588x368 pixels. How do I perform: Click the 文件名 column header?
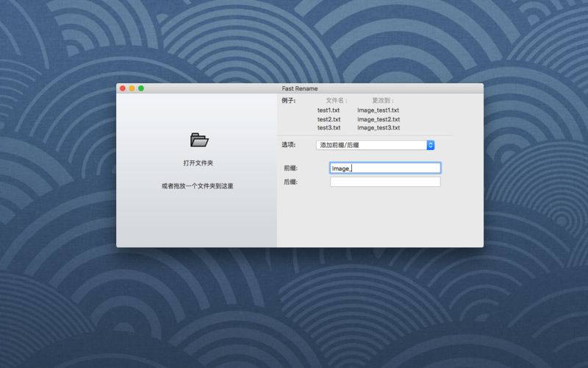[x=337, y=100]
